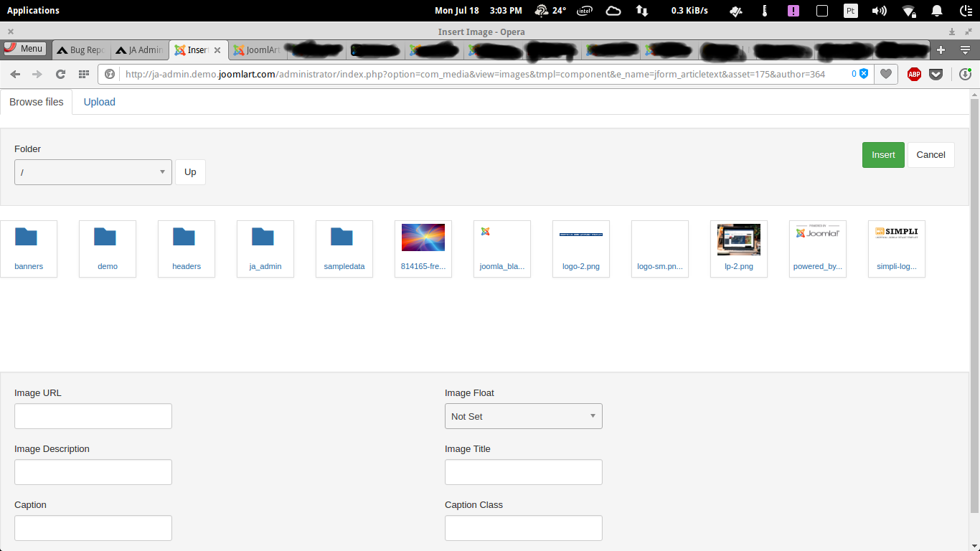
Task: Focus the Image Title field
Action: [x=524, y=472]
